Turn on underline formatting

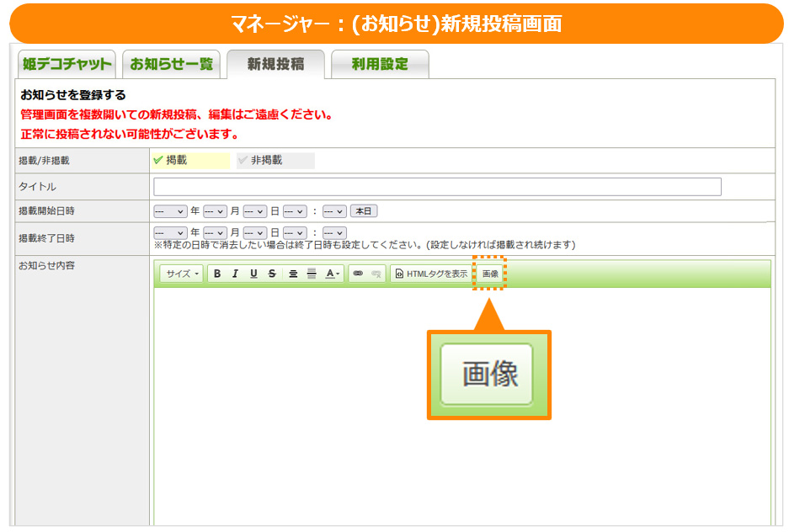pos(253,274)
